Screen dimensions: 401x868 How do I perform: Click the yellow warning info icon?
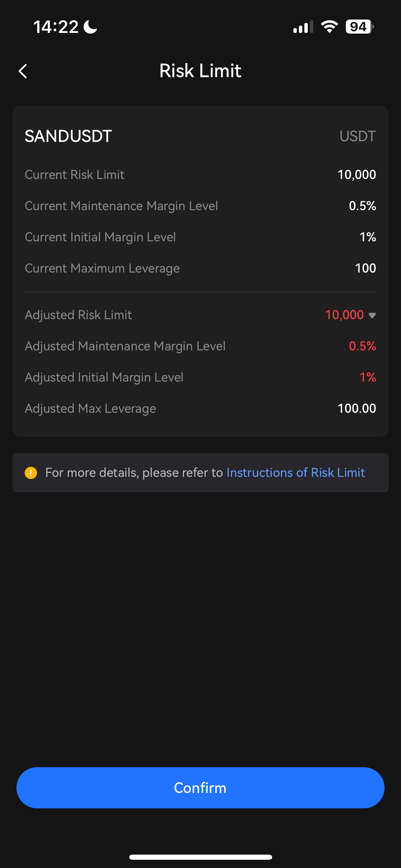pos(31,473)
